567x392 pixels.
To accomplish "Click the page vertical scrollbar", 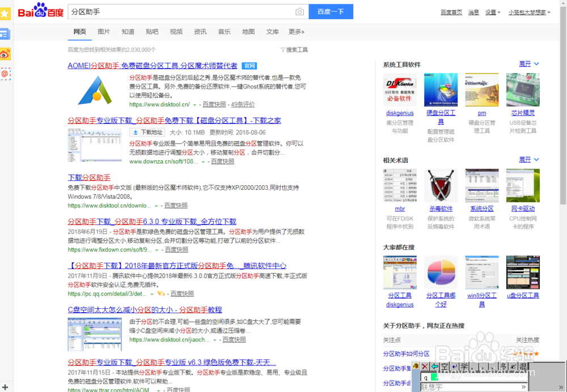I will pos(563,105).
